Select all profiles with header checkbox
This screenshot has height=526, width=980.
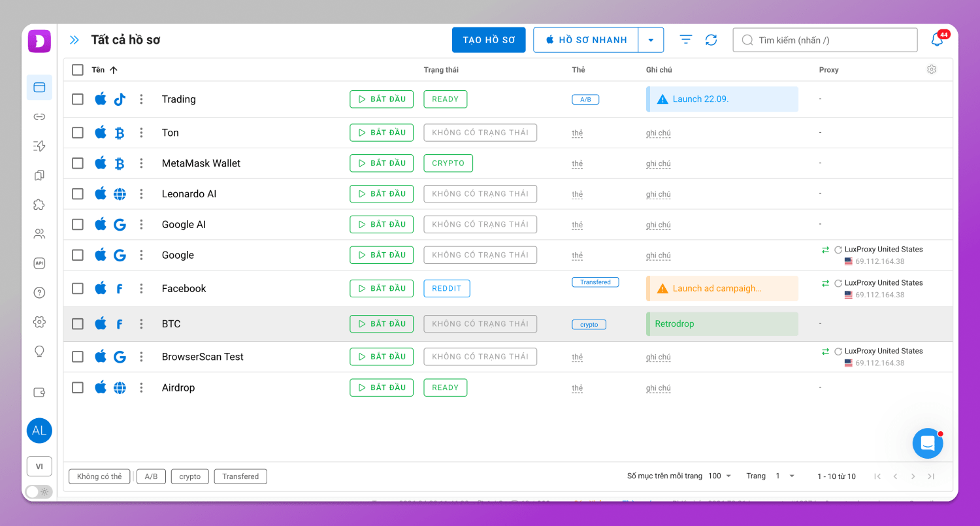pos(78,70)
